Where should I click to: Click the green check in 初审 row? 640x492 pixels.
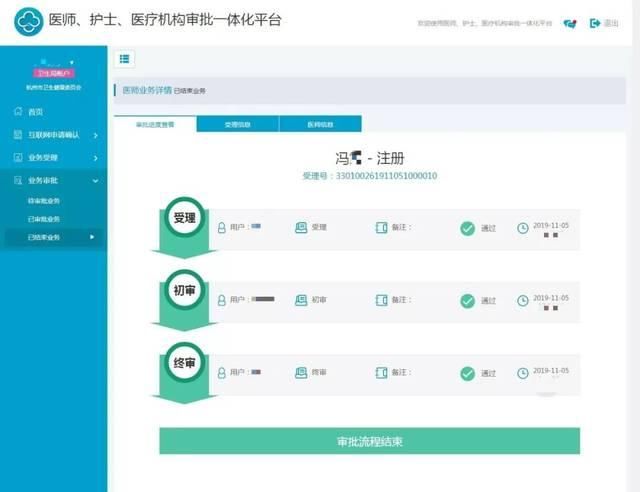[468, 301]
